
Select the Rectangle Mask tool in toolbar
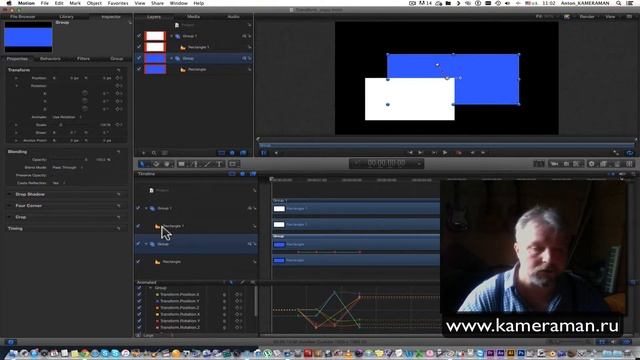coord(233,164)
